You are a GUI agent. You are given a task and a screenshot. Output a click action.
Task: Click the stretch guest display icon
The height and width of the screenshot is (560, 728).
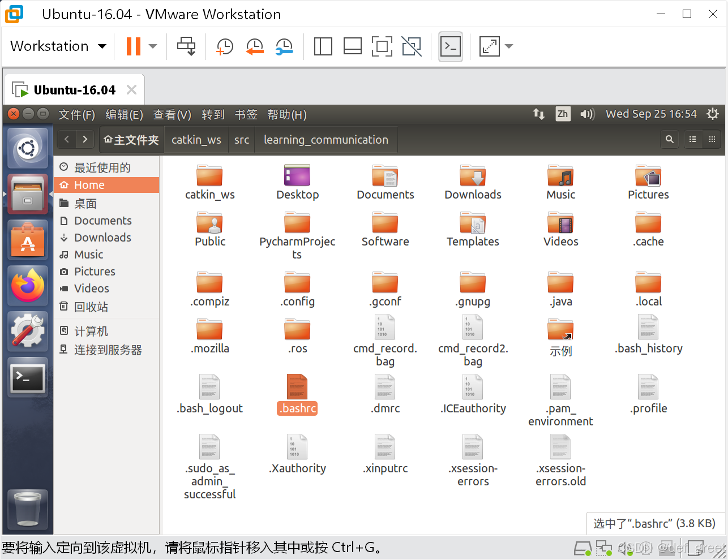489,46
